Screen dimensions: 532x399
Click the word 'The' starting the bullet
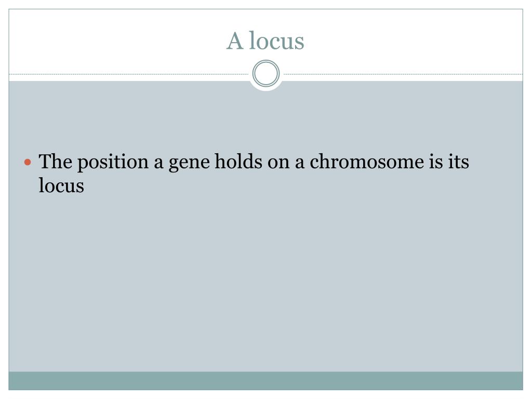tap(55, 161)
